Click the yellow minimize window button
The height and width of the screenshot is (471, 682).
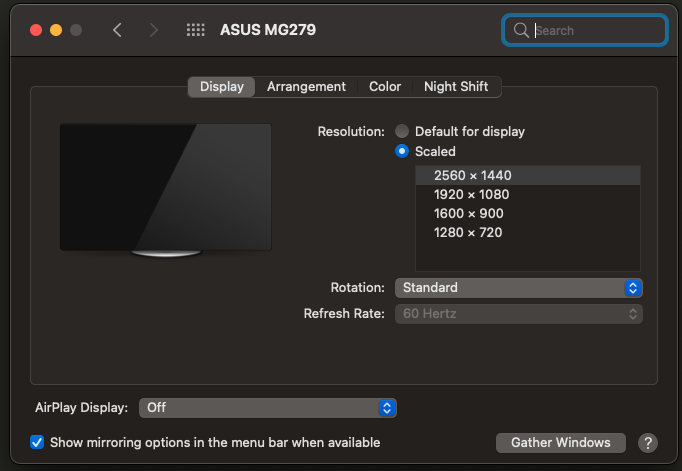point(56,30)
